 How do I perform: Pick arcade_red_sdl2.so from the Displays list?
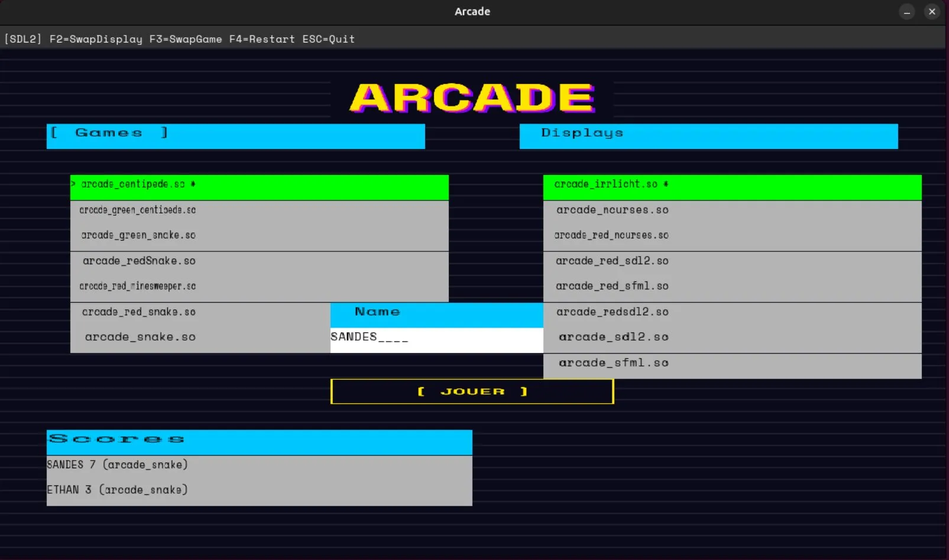(732, 264)
